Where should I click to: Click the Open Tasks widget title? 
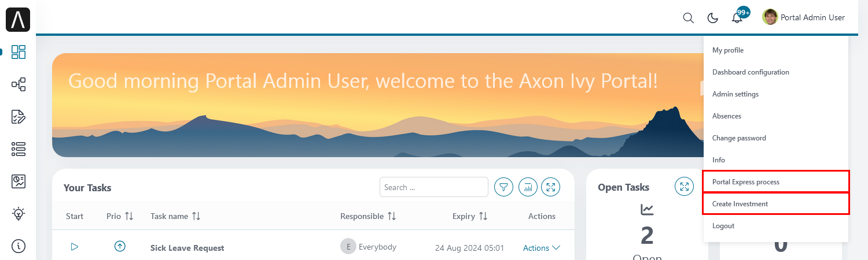[623, 187]
